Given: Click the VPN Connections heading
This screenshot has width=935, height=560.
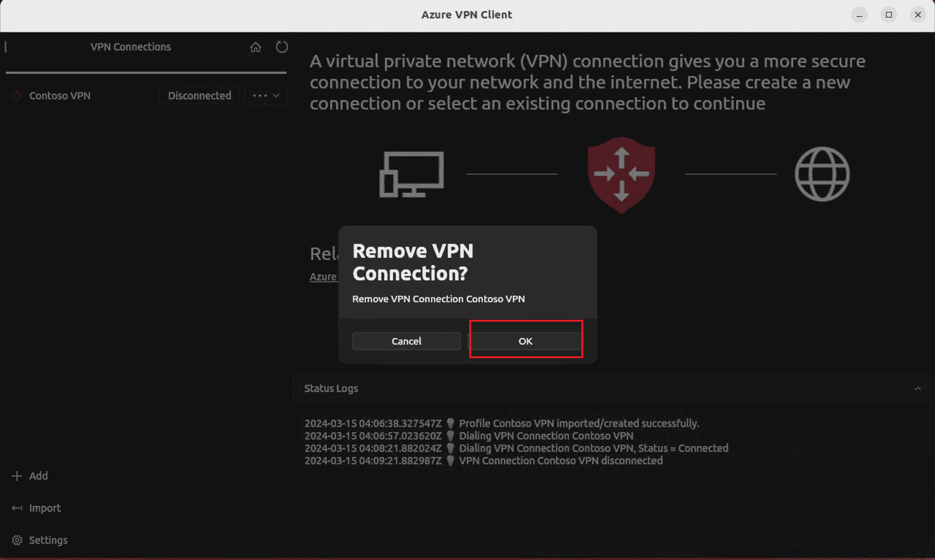Looking at the screenshot, I should pos(131,47).
